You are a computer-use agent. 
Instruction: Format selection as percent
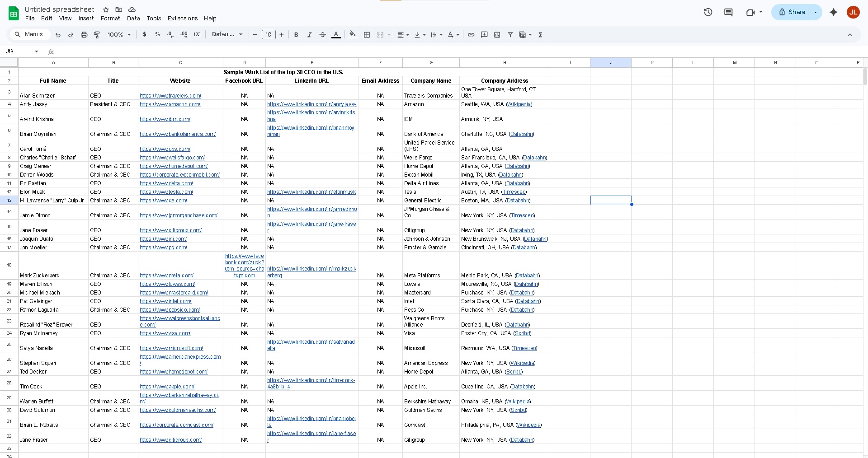(x=157, y=34)
